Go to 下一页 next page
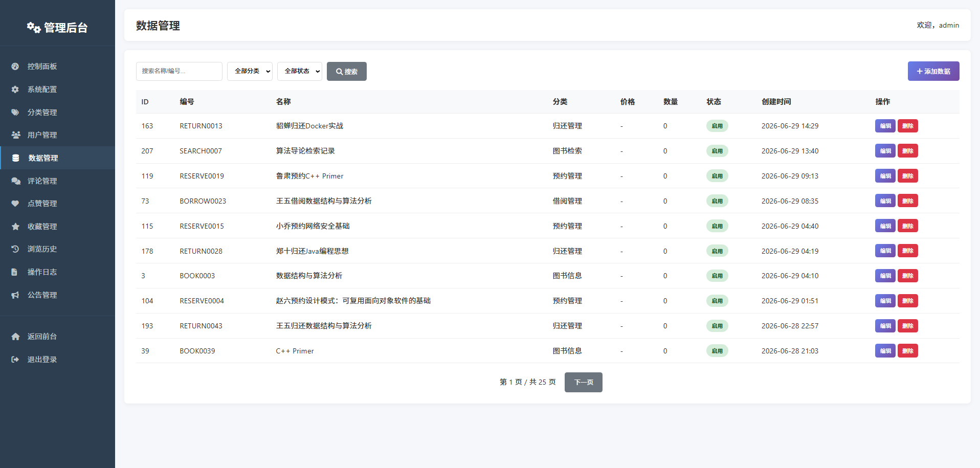Image resolution: width=980 pixels, height=468 pixels. coord(584,382)
